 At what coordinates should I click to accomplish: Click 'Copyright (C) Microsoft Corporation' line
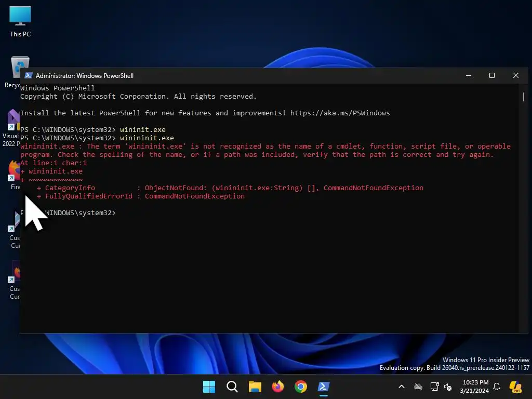tap(138, 96)
